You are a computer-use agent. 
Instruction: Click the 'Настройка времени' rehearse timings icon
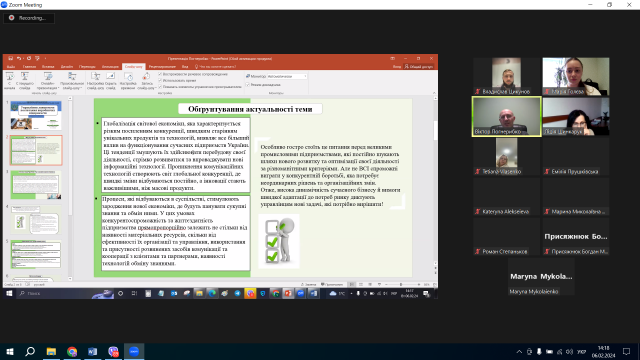point(128,81)
